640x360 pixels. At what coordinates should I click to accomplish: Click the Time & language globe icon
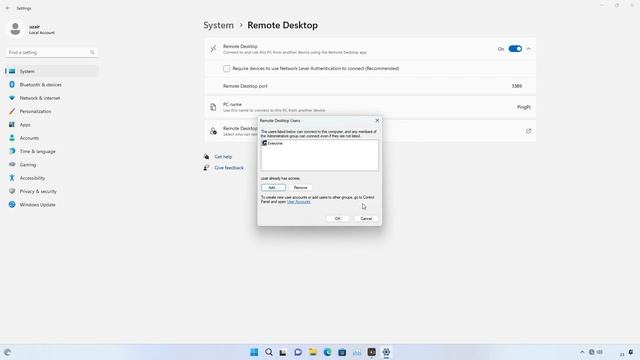[x=12, y=151]
